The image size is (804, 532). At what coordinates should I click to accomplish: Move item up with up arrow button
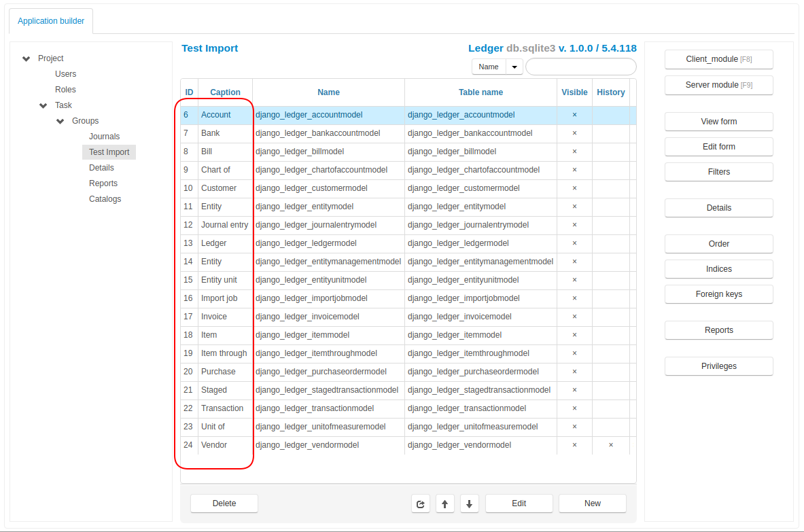click(444, 504)
